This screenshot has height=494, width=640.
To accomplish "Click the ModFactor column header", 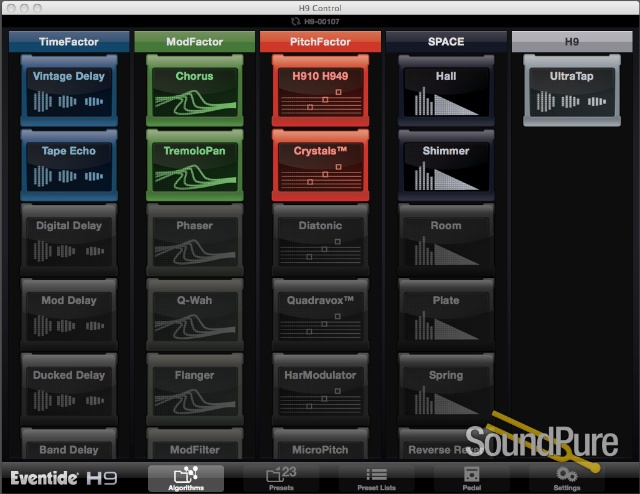I will pos(194,42).
